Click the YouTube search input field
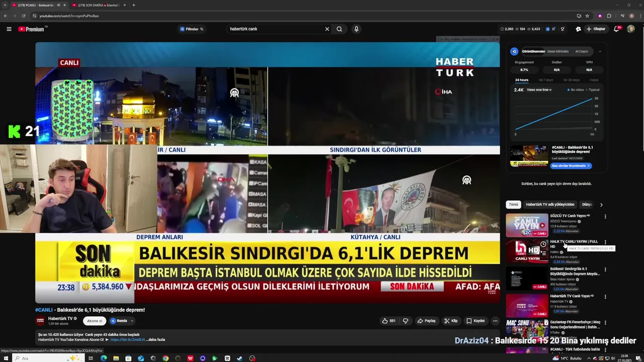The image size is (644, 362). tap(274, 29)
